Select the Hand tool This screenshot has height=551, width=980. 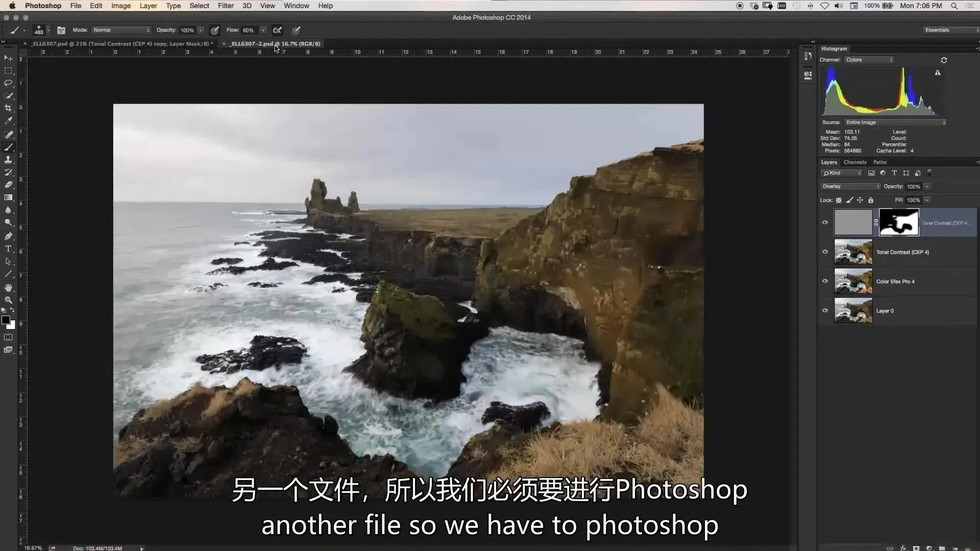coord(8,288)
